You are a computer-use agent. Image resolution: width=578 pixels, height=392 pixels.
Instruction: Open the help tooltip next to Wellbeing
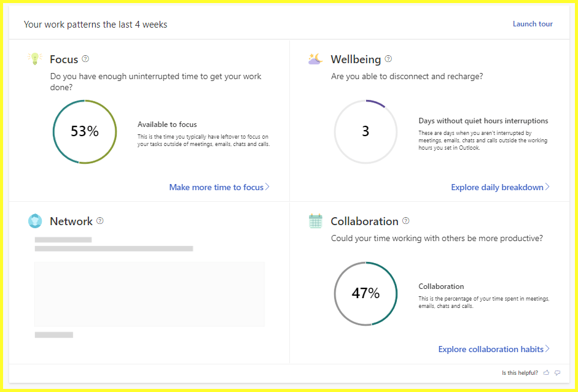pyautogui.click(x=388, y=59)
